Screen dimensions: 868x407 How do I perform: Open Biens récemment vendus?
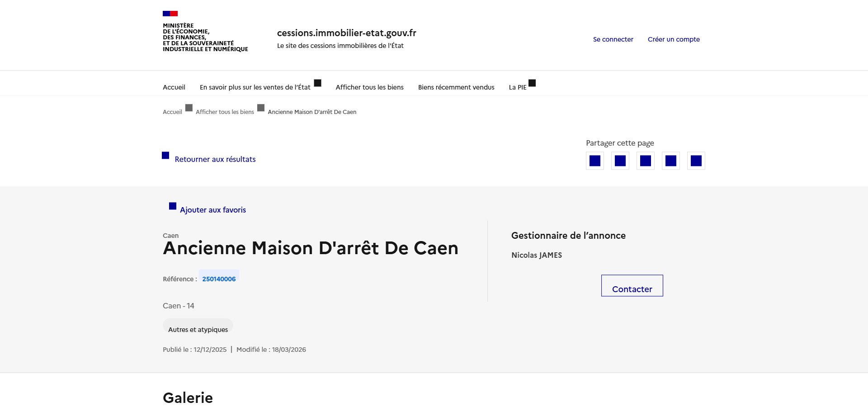click(x=456, y=87)
